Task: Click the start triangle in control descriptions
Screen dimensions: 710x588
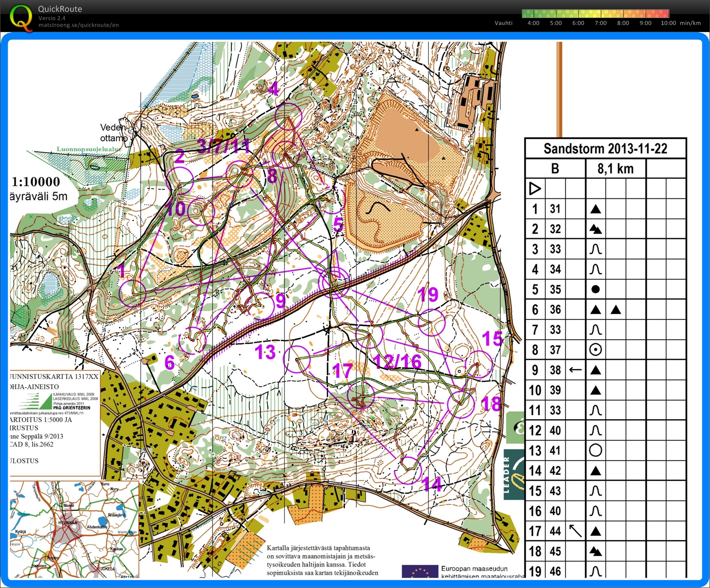Action: [x=535, y=188]
